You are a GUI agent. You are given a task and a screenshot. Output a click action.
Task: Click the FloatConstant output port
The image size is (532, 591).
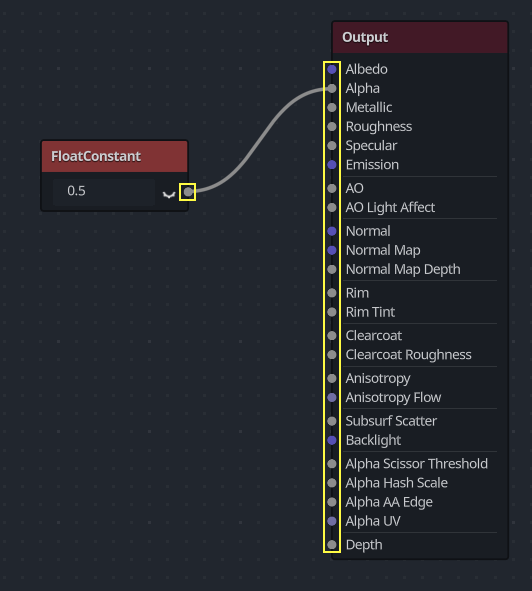coord(188,192)
